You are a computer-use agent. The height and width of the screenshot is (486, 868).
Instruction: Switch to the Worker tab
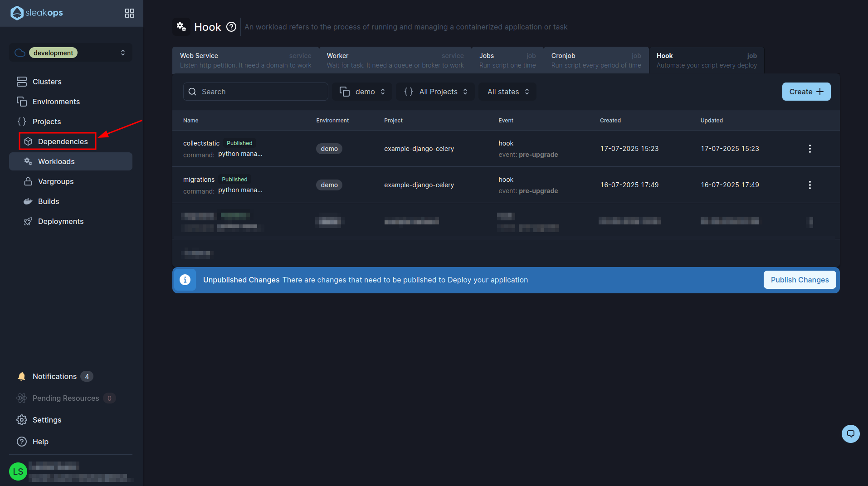point(395,60)
